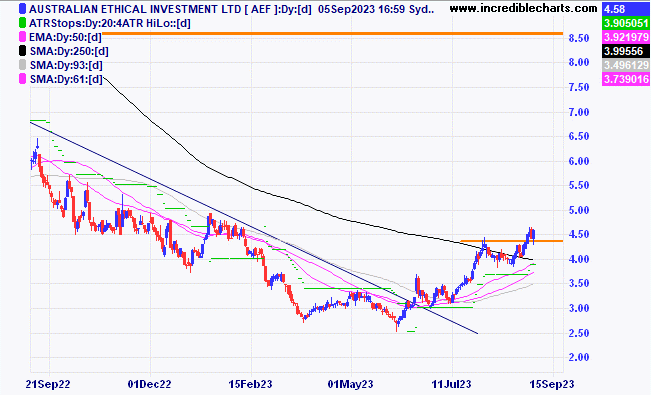This screenshot has height=395, width=651.
Task: Click the 4.00 price axis label
Action: [x=578, y=259]
